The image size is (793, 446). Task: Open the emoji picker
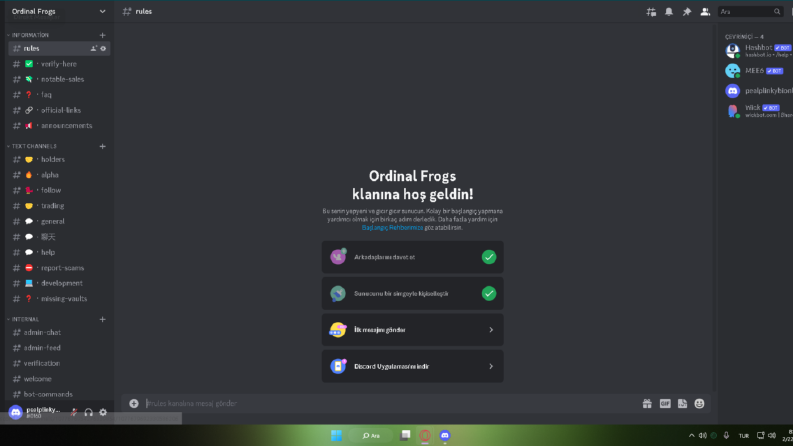[x=699, y=404]
